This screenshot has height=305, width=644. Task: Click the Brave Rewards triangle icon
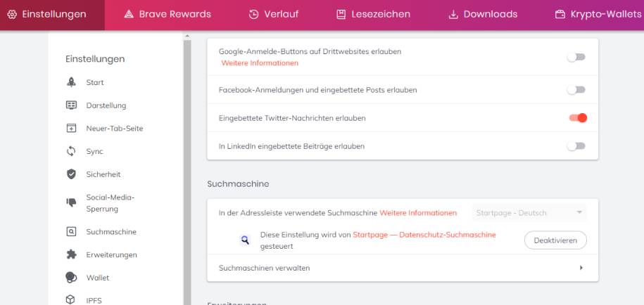click(129, 14)
